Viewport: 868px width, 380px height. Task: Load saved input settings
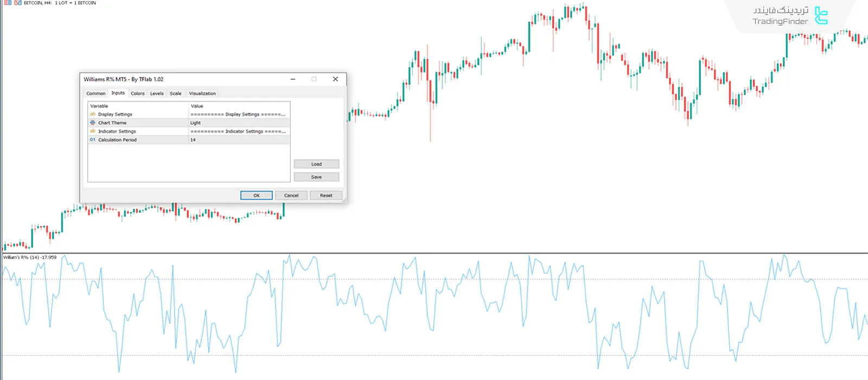click(x=316, y=164)
